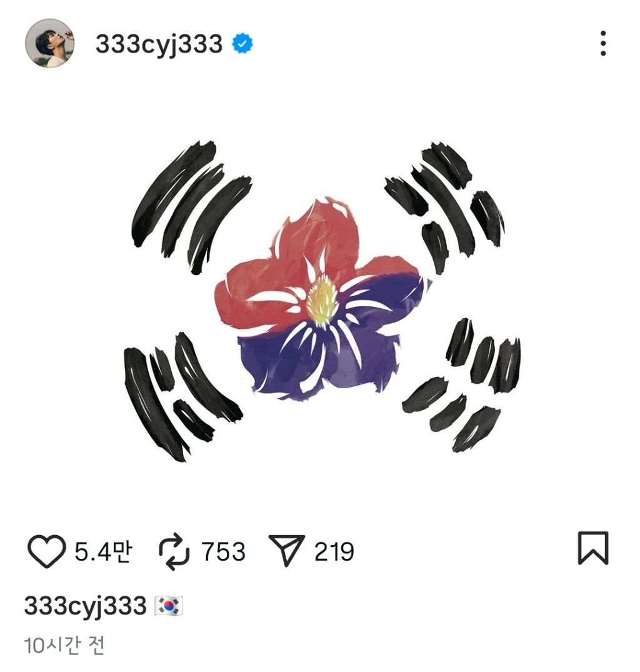Viewport: 640px width, 672px height.
Task: Open the Taegeukgi flower artwork image
Action: (x=320, y=300)
